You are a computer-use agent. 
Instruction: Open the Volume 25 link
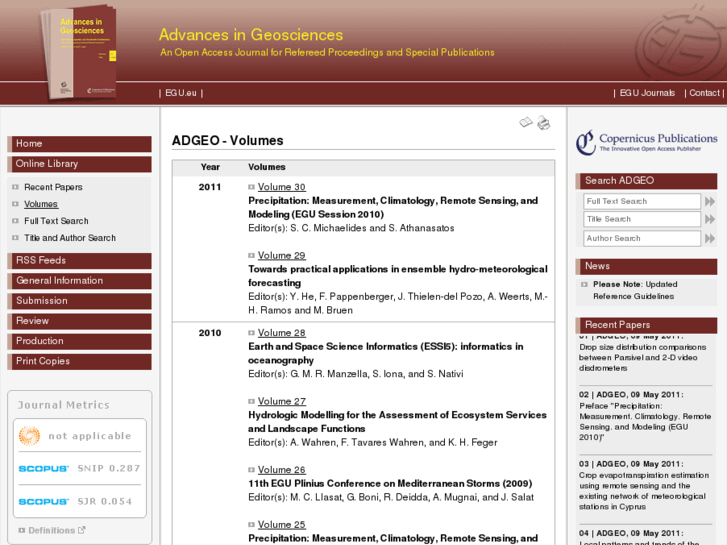click(x=281, y=525)
